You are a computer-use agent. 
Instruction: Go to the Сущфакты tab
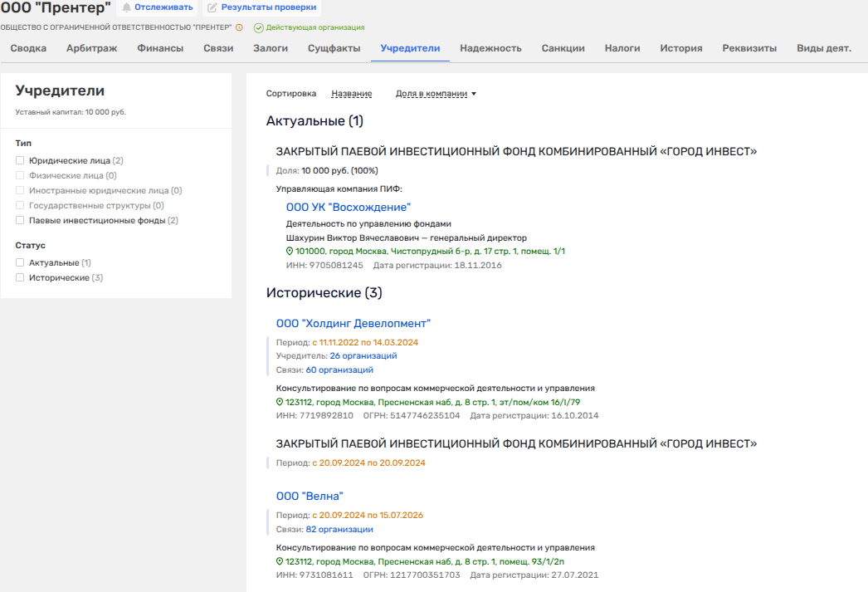click(x=334, y=48)
